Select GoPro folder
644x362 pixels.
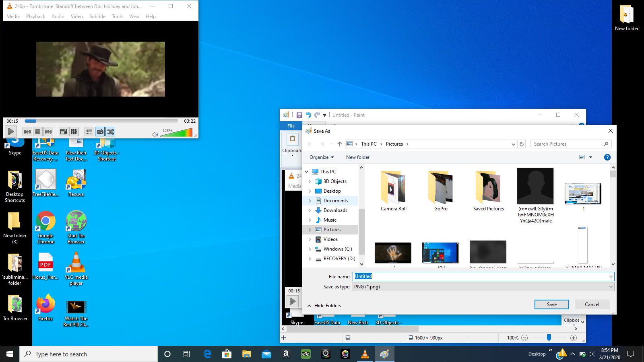(x=441, y=191)
